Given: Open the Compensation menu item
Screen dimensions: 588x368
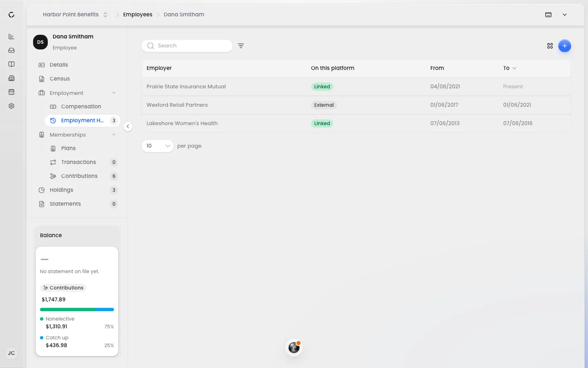Looking at the screenshot, I should tap(82, 107).
